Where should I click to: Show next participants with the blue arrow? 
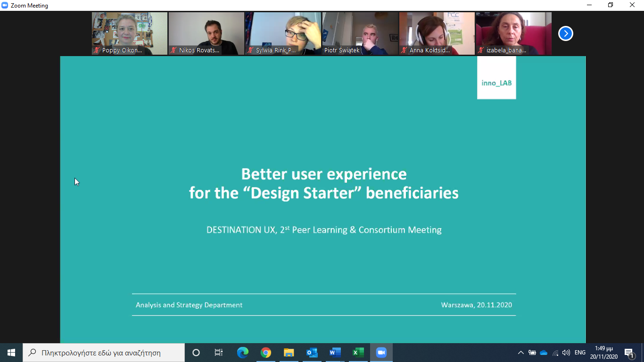(565, 33)
